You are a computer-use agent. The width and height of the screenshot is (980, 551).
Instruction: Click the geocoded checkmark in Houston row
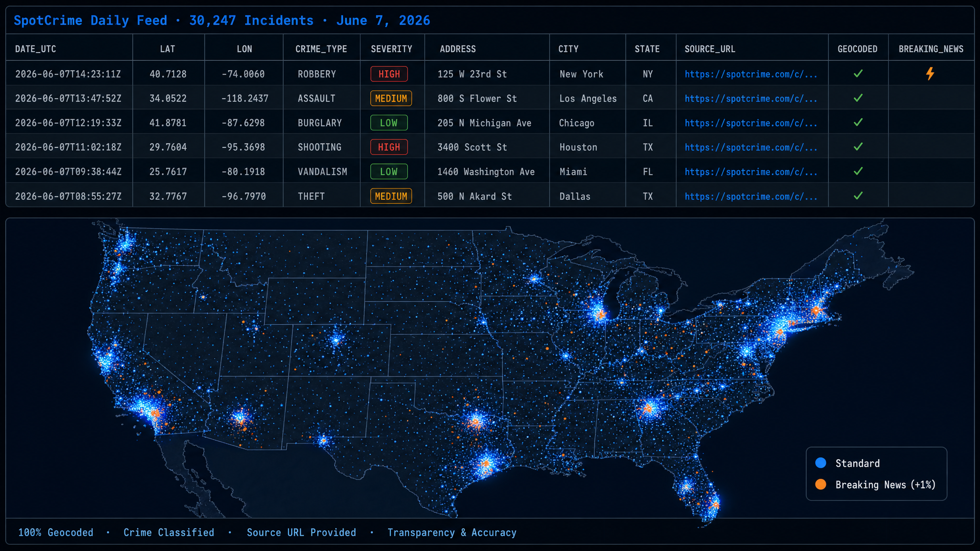point(858,147)
